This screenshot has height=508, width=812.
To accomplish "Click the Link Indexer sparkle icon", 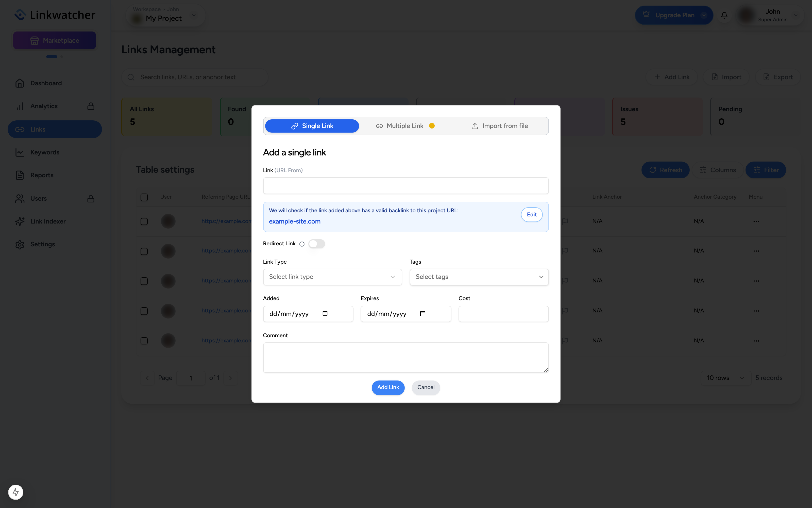I will (20, 221).
